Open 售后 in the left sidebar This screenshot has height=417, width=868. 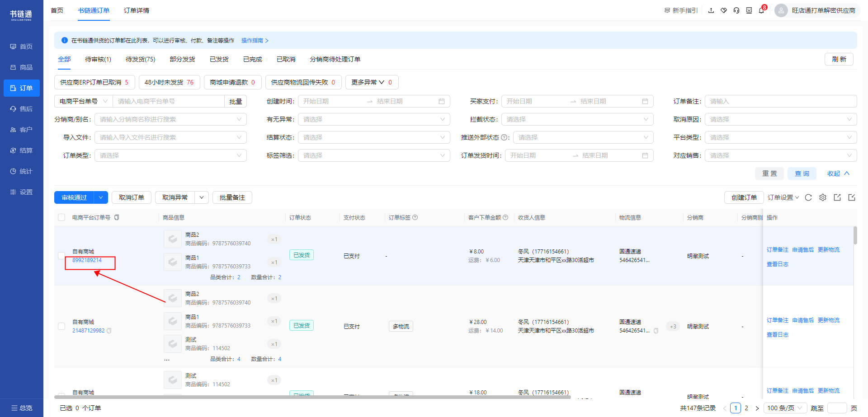pyautogui.click(x=22, y=109)
